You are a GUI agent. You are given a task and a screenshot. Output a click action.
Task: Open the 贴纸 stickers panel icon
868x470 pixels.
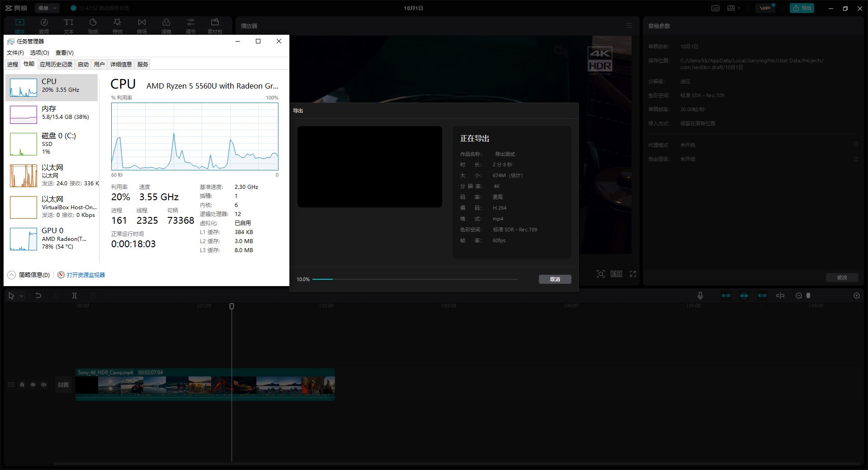[x=93, y=26]
